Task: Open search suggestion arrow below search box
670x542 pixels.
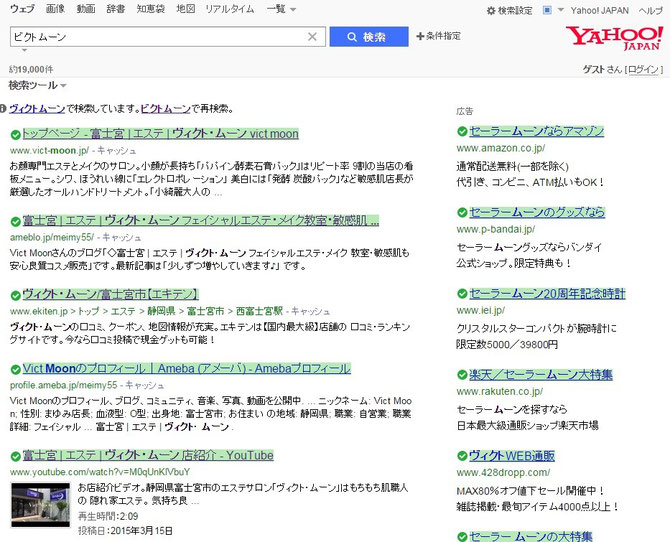Action: [24, 50]
